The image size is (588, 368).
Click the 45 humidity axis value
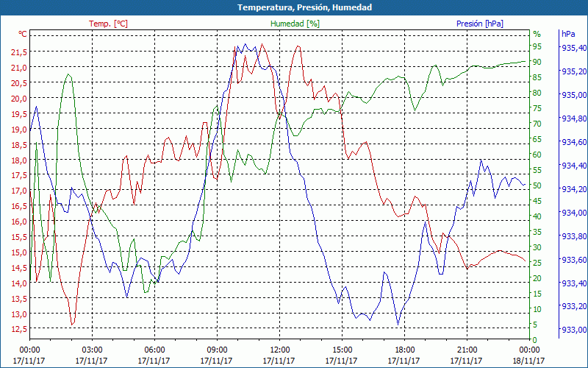tap(537, 201)
